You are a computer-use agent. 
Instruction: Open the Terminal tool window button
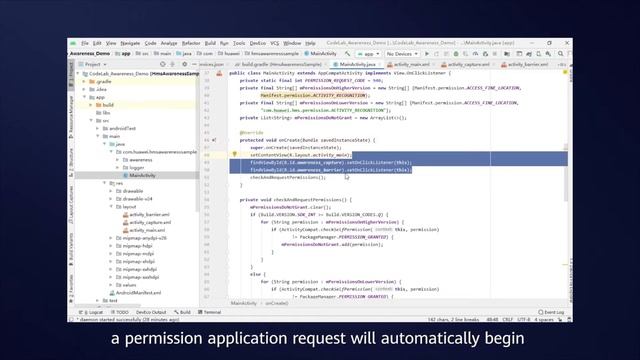coord(210,312)
